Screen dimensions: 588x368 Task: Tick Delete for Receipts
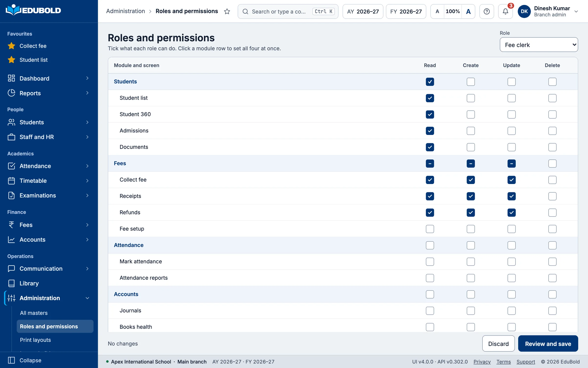[x=552, y=196]
